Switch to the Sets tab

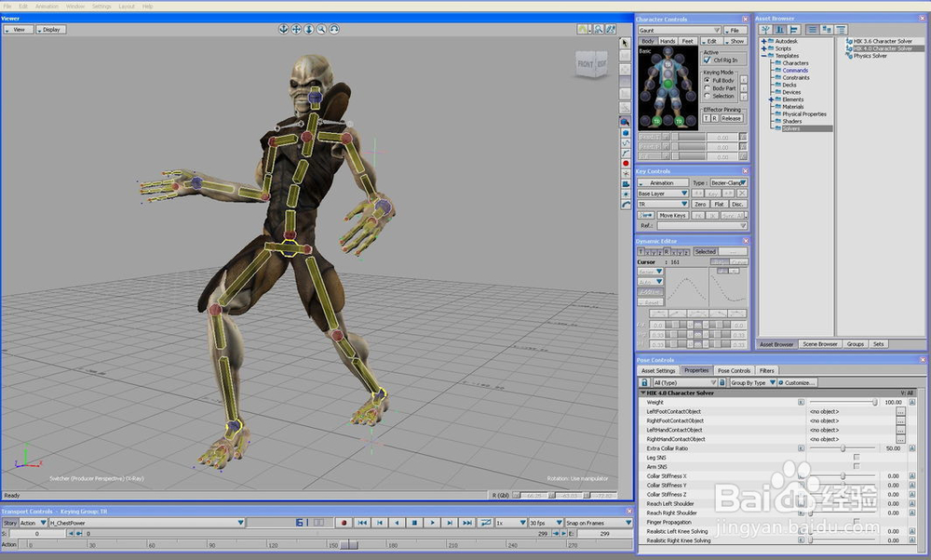tap(878, 344)
